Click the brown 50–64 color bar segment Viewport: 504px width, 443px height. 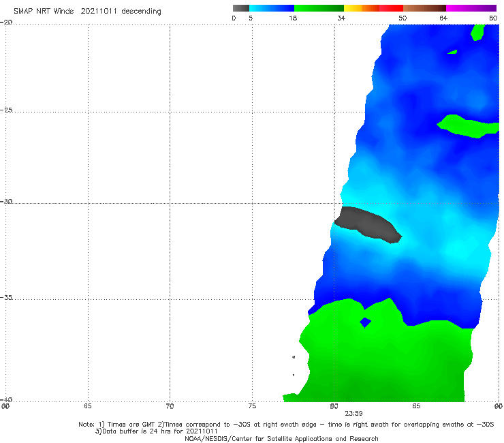pyautogui.click(x=424, y=8)
